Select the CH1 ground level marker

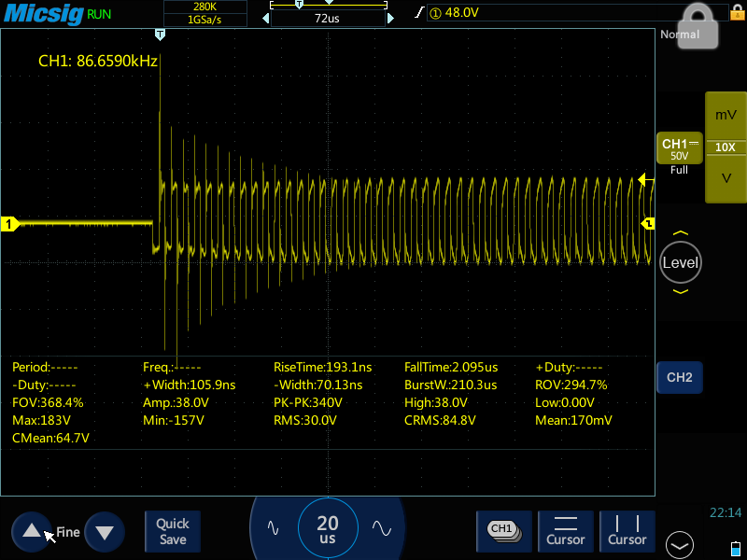click(9, 224)
